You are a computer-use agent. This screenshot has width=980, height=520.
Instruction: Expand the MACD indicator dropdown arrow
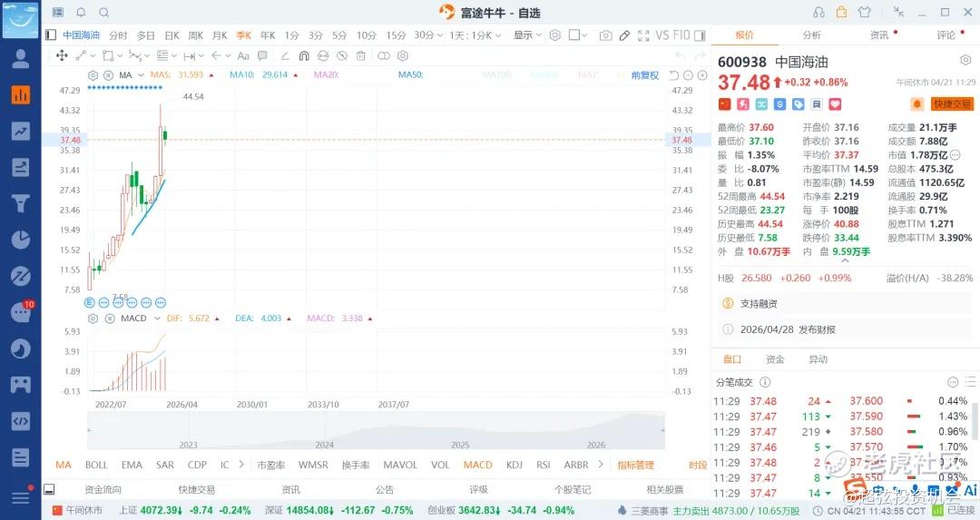(158, 319)
